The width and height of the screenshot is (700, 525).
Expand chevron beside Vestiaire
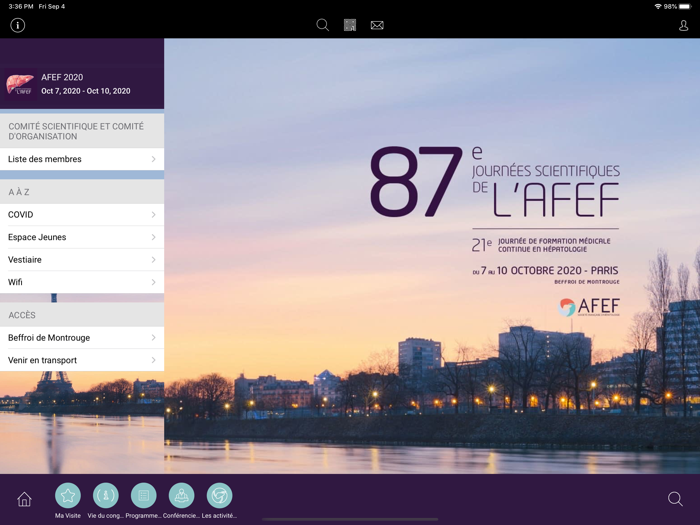(154, 259)
